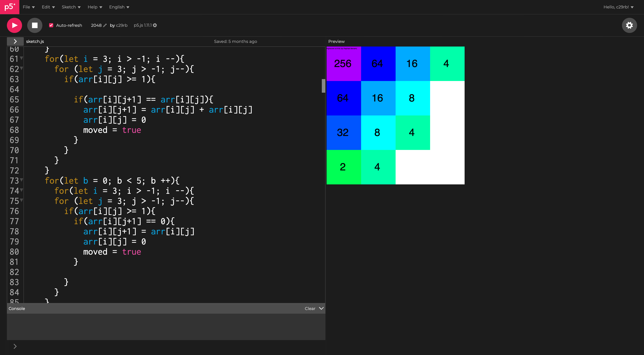Fold the code block at line 75
The width and height of the screenshot is (644, 355).
click(x=21, y=200)
